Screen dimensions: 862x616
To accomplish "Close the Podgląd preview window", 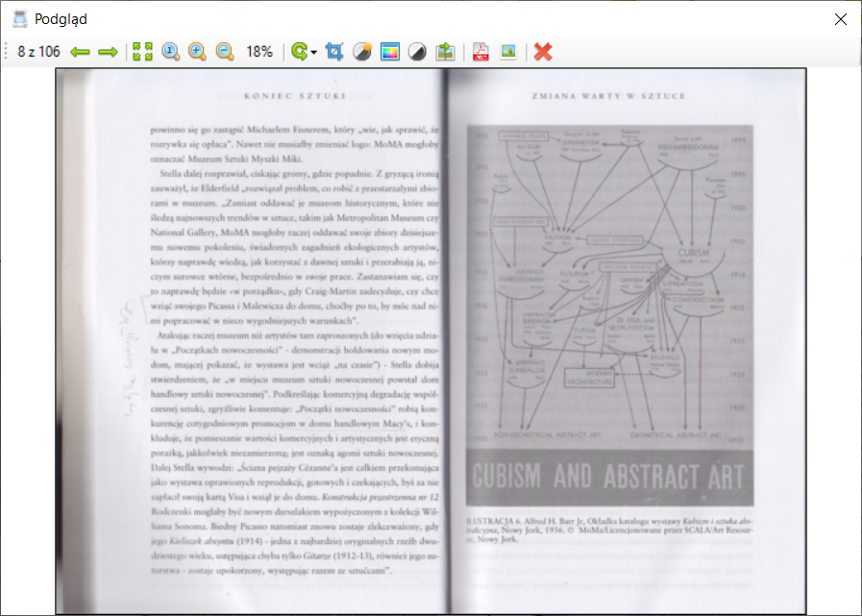I will click(841, 18).
